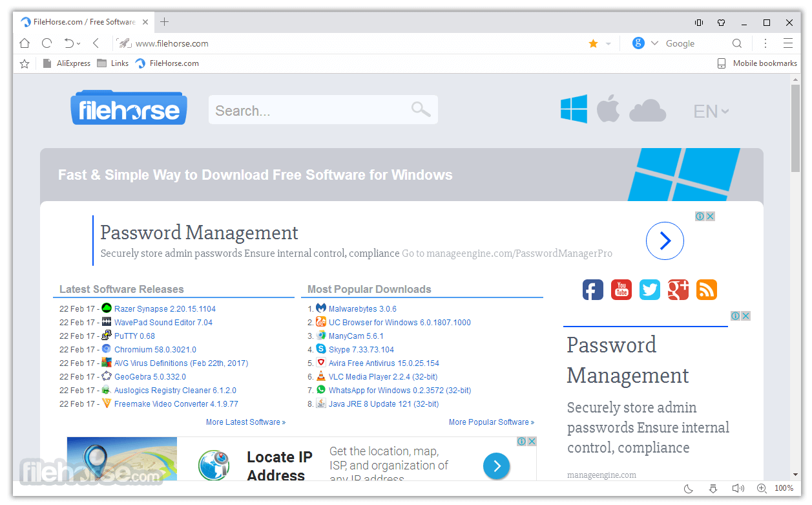The image size is (812, 505).
Task: Click the Locate IP Address ad arrow button
Action: (x=496, y=466)
